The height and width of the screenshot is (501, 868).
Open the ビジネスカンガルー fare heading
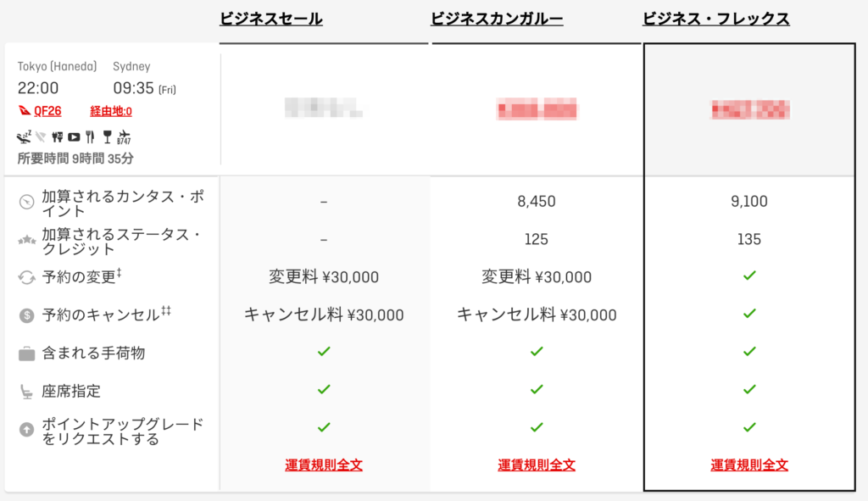(497, 19)
